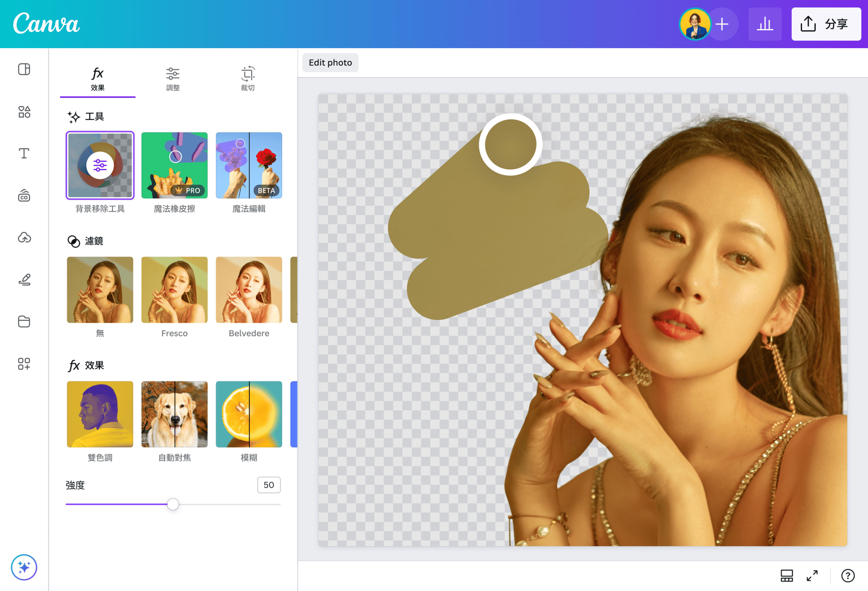Screen dimensions: 868x591
Task: Click the 強度 slider handle
Action: pyautogui.click(x=173, y=504)
